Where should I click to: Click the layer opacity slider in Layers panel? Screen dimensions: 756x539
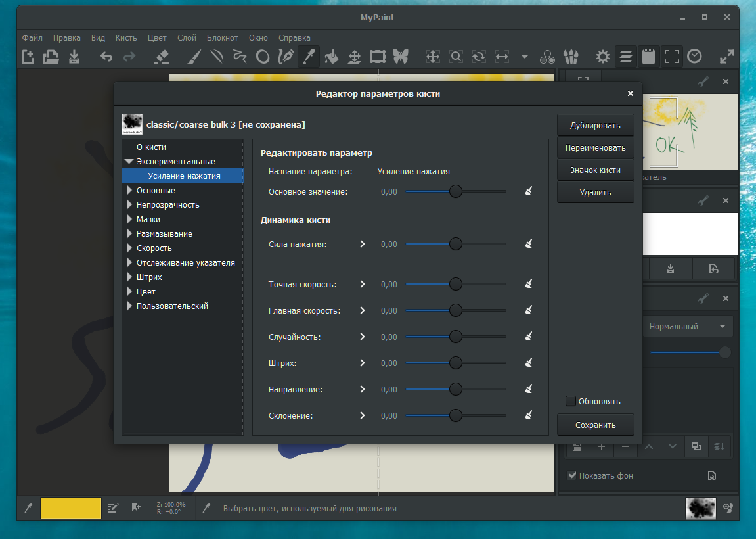pos(690,352)
